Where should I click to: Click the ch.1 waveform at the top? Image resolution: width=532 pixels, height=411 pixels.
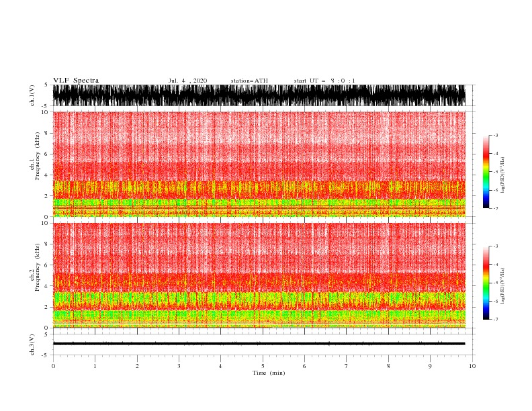pyautogui.click(x=259, y=95)
